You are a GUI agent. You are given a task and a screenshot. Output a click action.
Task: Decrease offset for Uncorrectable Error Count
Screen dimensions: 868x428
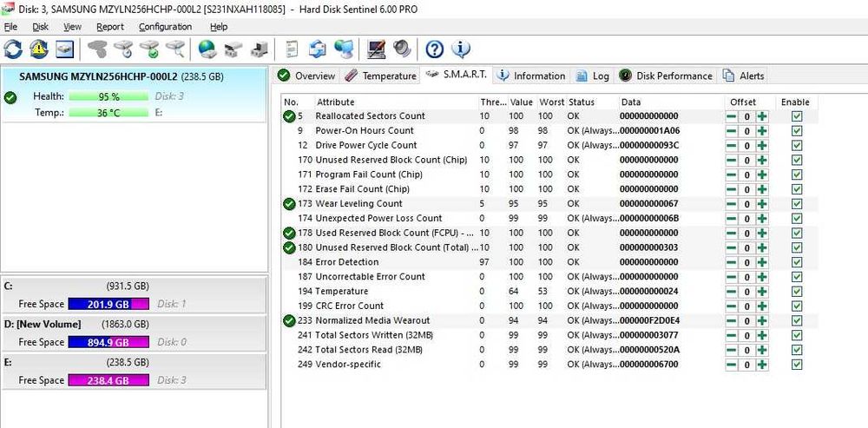tap(731, 277)
